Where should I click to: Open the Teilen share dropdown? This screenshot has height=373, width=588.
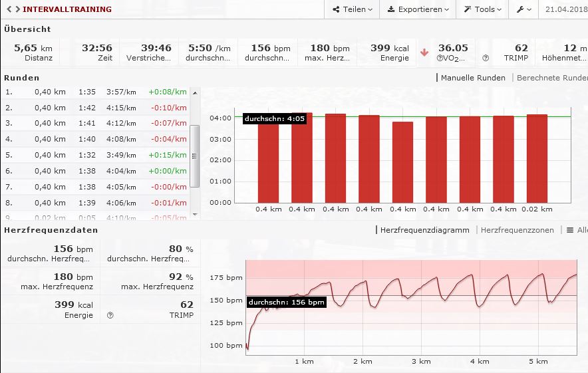(353, 9)
